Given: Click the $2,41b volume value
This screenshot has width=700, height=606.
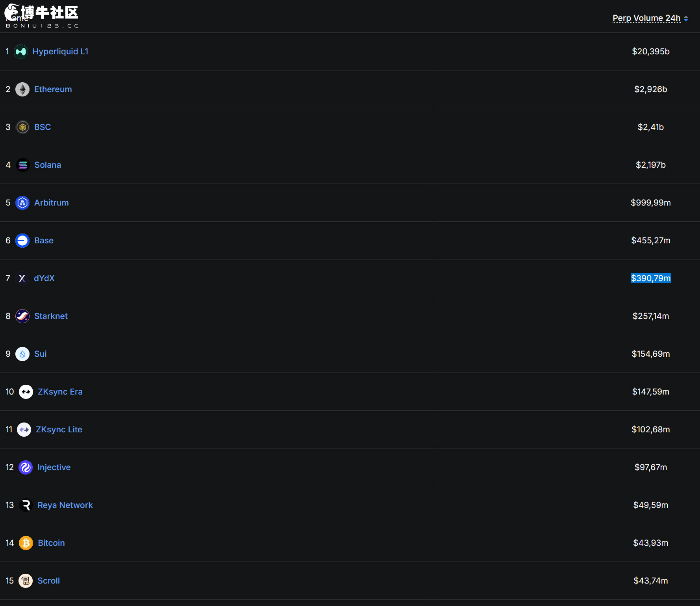Looking at the screenshot, I should click(x=651, y=127).
